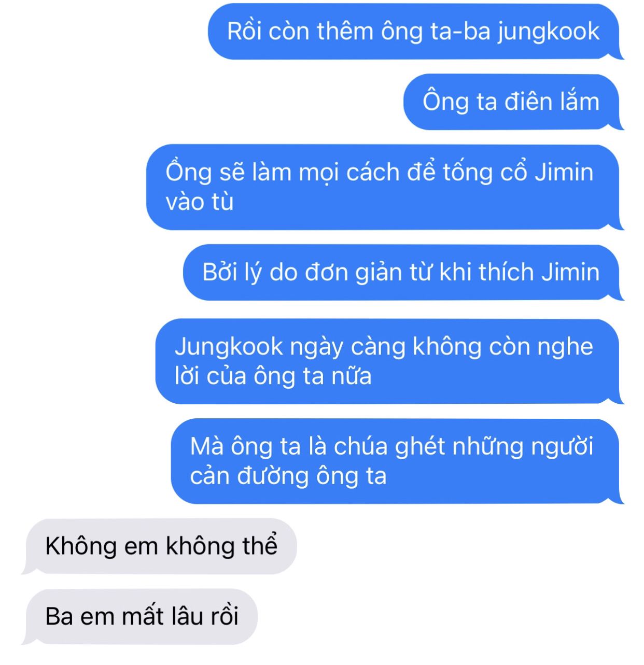
Task: Click the word 'jungkook' in the first blue bubble
Action: 549,33
